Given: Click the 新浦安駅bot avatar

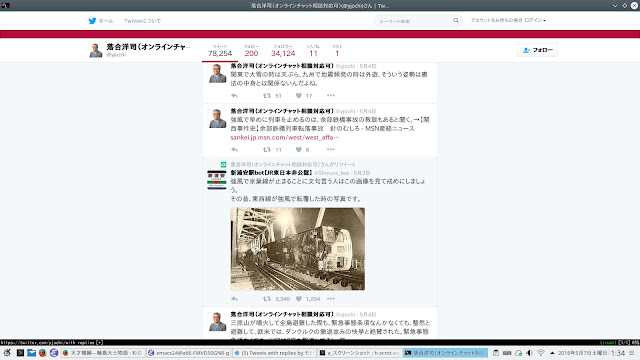Looking at the screenshot, I should tap(217, 180).
